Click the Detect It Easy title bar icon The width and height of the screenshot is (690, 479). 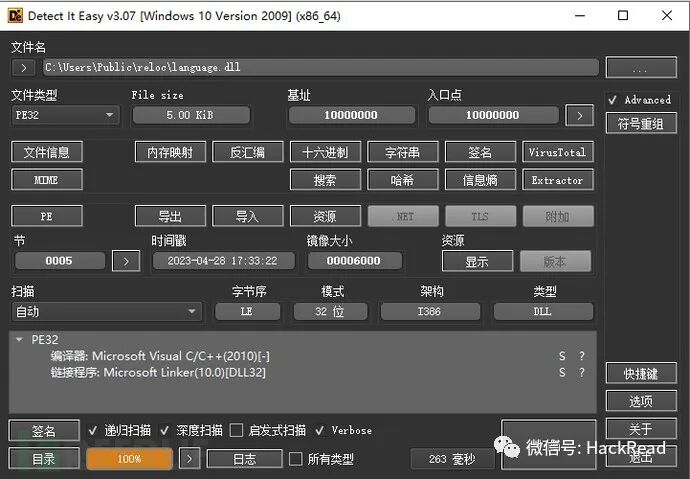coord(15,15)
